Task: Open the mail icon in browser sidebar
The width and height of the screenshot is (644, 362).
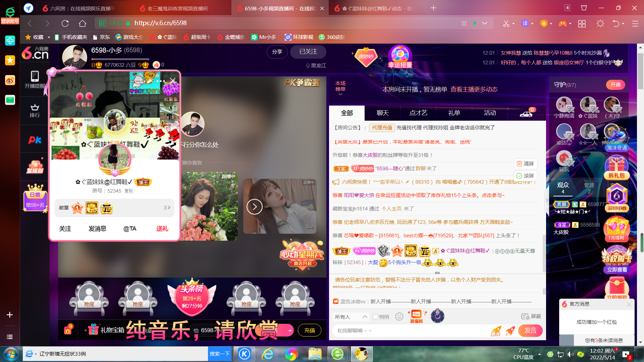Action: coord(10,100)
